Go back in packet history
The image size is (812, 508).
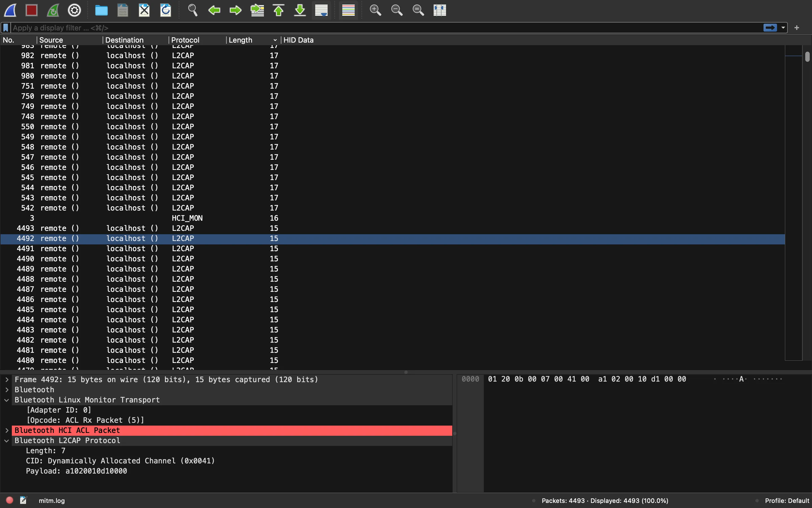(x=214, y=10)
